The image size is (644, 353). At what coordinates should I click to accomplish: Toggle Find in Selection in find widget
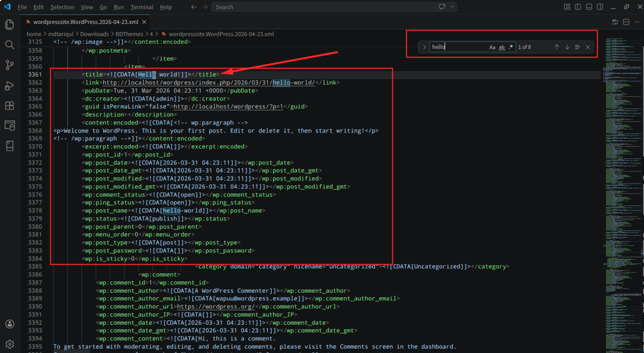577,46
